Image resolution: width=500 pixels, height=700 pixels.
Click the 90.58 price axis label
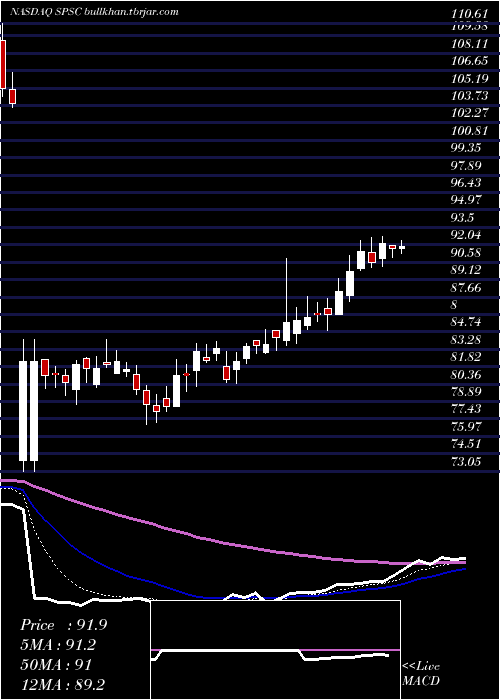(466, 253)
